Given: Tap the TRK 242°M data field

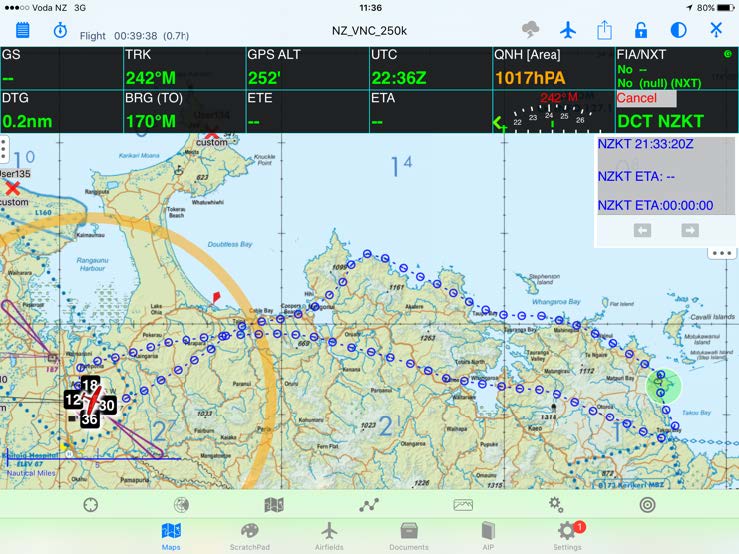Looking at the screenshot, I should pyautogui.click(x=184, y=68).
